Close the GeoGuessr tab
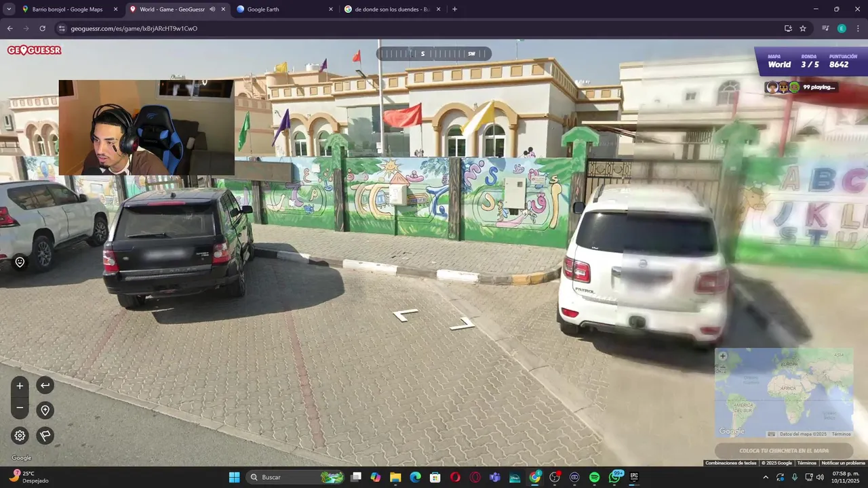Image resolution: width=868 pixels, height=488 pixels. pos(223,9)
